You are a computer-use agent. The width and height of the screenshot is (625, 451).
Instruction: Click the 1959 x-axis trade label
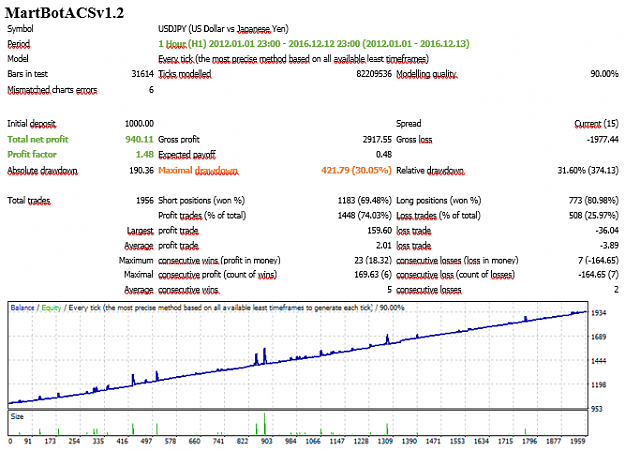click(x=578, y=441)
